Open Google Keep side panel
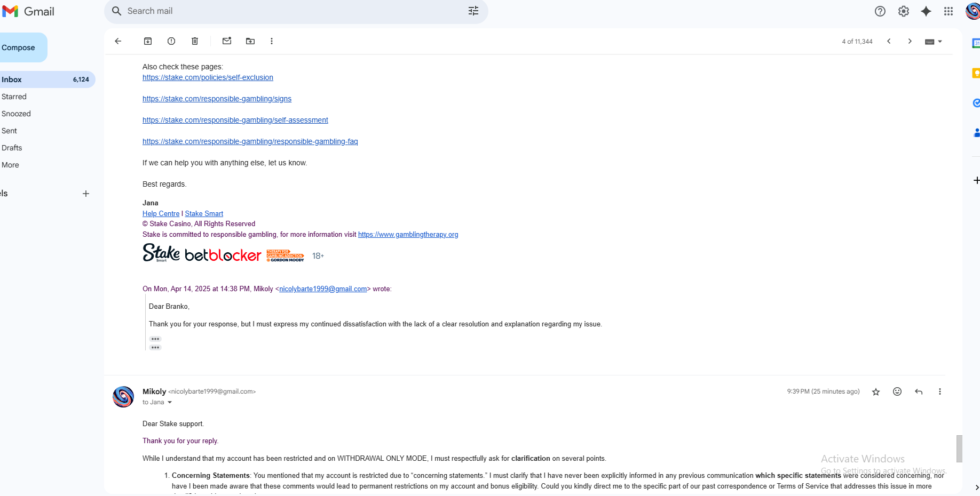This screenshot has height=496, width=980. [x=976, y=73]
